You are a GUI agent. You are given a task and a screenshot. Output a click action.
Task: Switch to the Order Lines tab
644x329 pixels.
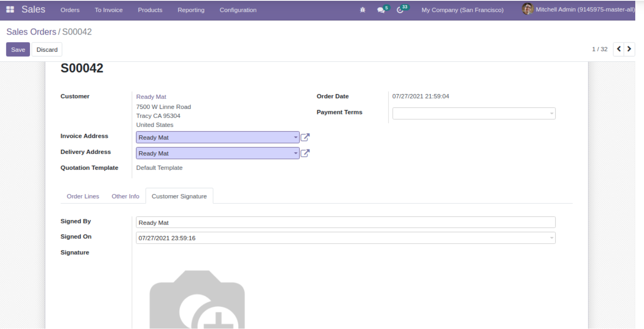click(x=83, y=196)
